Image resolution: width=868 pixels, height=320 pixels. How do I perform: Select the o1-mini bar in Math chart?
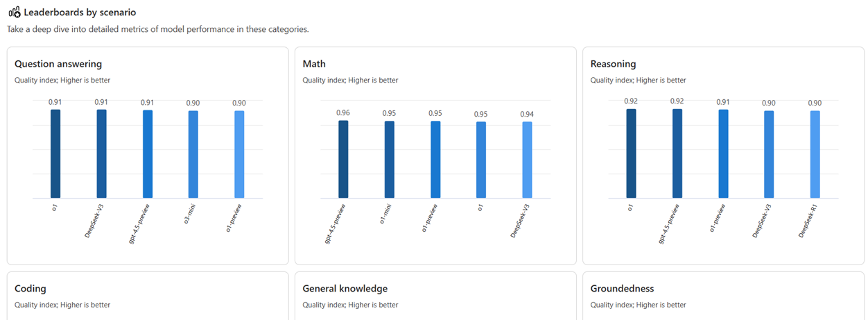[390, 160]
